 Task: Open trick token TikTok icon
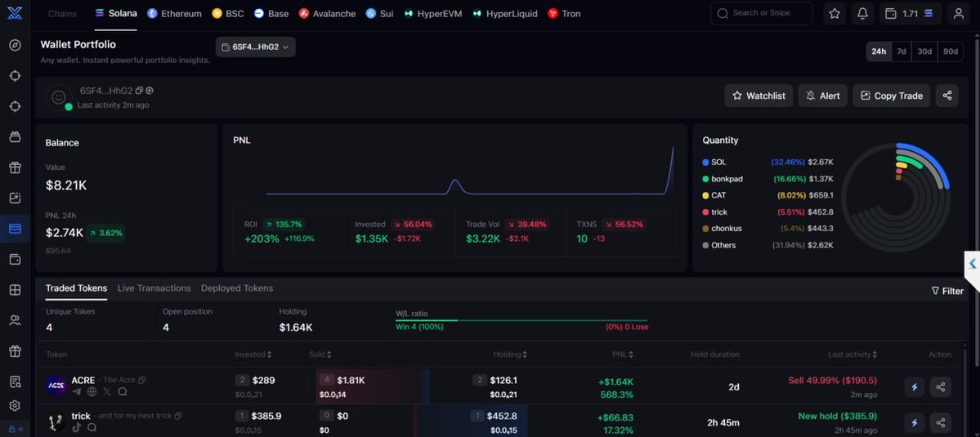click(77, 428)
